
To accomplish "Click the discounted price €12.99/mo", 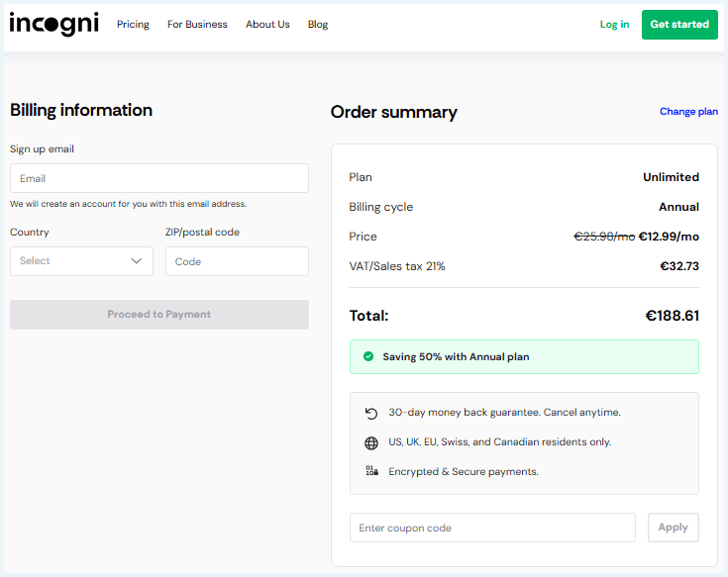I will [x=669, y=237].
